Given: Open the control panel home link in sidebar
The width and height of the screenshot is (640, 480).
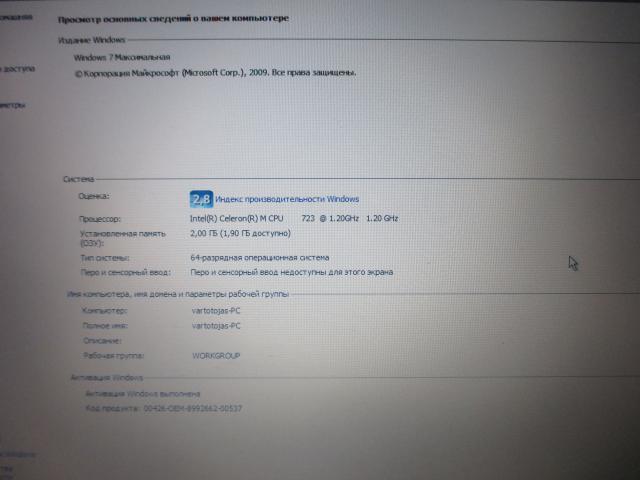Looking at the screenshot, I should click(x=16, y=18).
